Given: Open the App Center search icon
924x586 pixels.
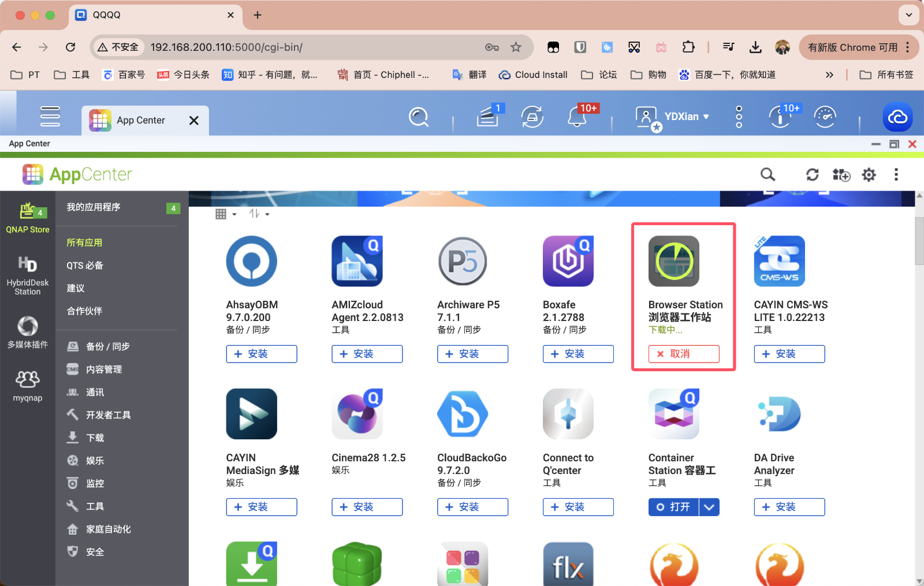Looking at the screenshot, I should point(767,174).
